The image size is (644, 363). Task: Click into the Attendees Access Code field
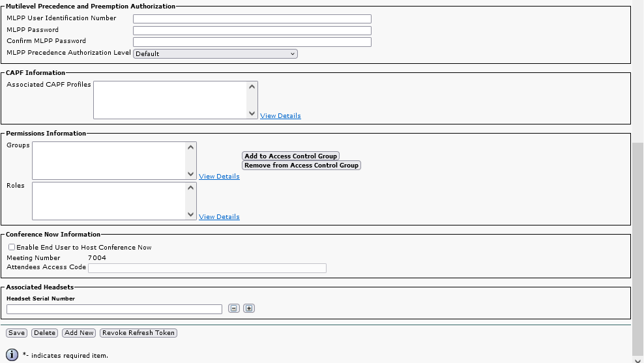(207, 268)
